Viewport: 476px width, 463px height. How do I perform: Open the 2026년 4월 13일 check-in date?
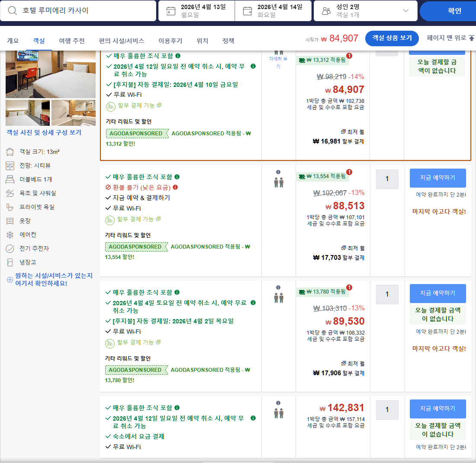click(196, 11)
